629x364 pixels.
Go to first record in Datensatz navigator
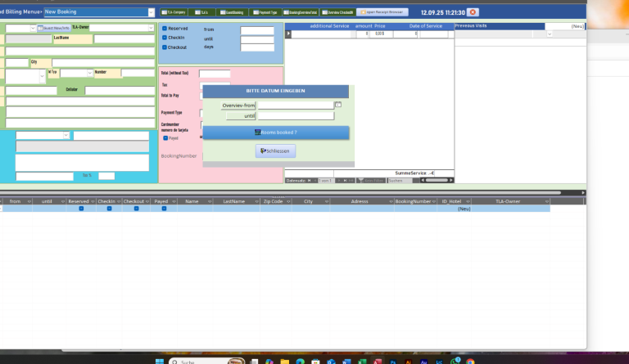tap(310, 180)
